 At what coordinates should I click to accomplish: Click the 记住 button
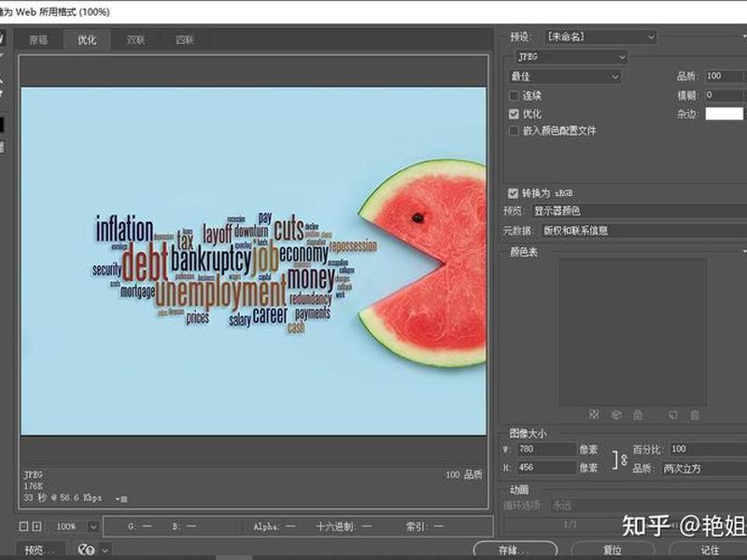[x=710, y=550]
